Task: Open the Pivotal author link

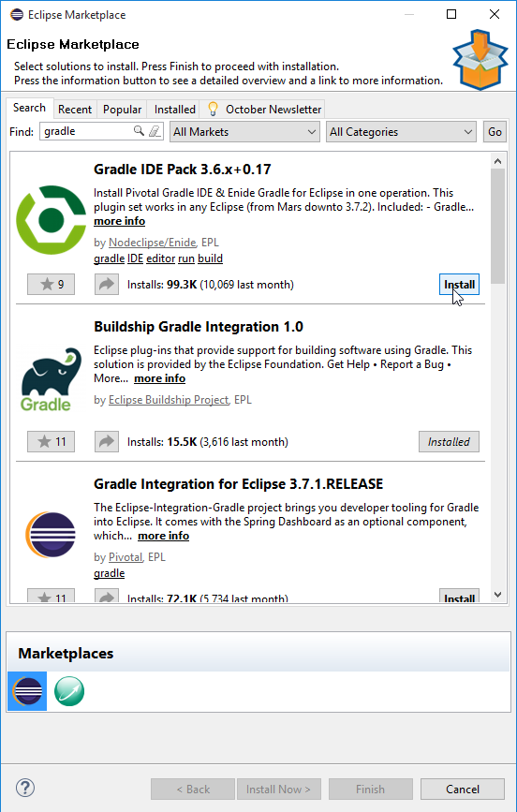Action: click(126, 557)
